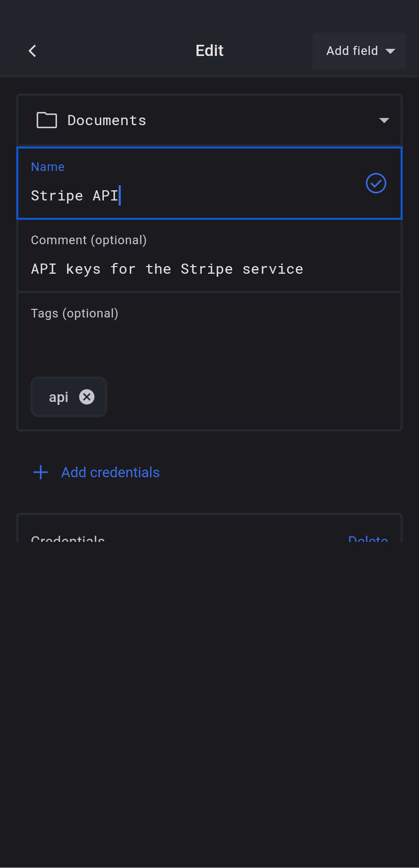Click the Tags (optional) label
The image size is (419, 868).
74,313
